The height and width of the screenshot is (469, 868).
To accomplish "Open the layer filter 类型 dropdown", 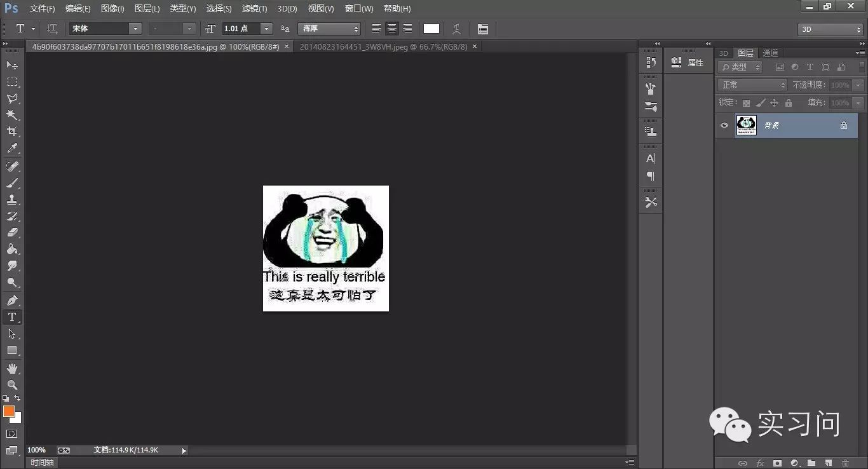I will click(740, 67).
